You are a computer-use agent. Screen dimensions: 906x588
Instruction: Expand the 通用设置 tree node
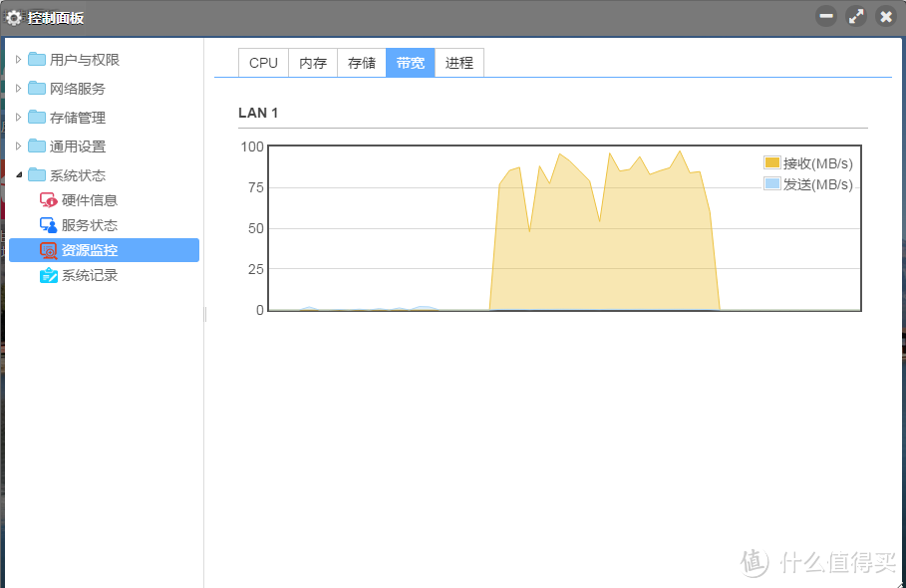(19, 146)
